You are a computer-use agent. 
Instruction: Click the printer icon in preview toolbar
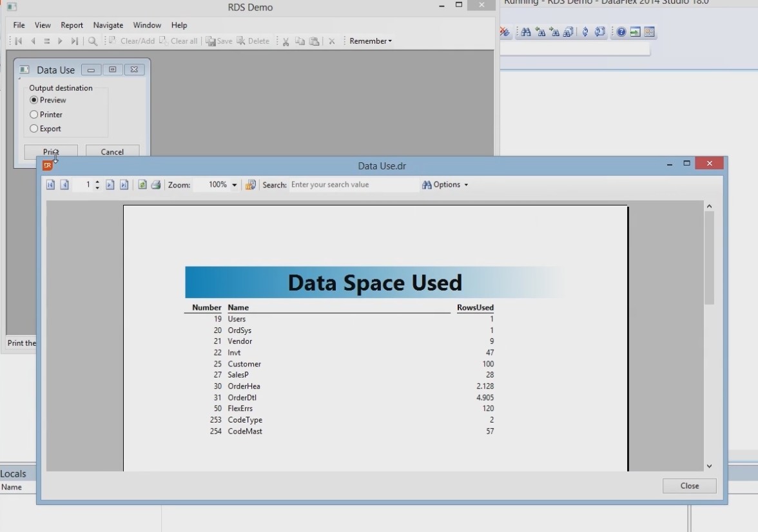click(x=155, y=185)
